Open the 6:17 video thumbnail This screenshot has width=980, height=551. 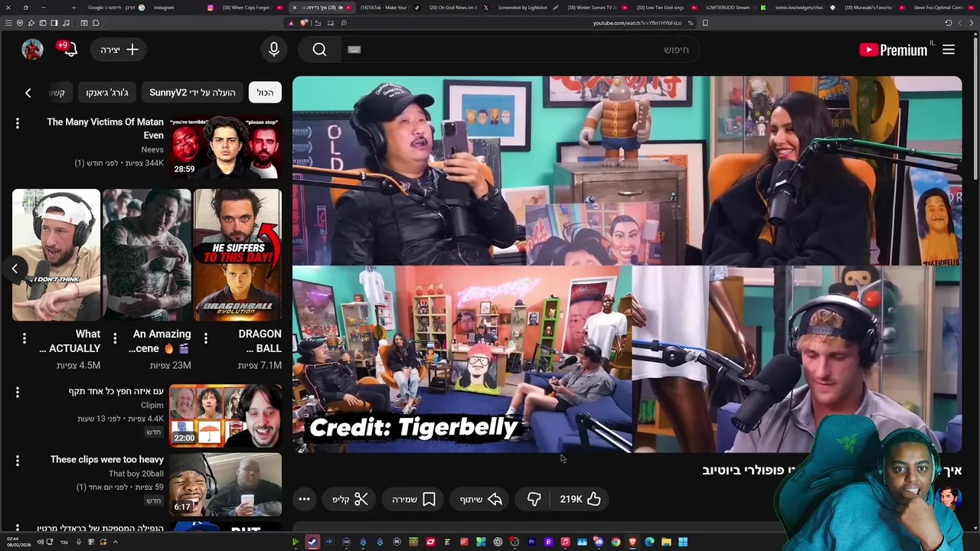[x=225, y=484]
